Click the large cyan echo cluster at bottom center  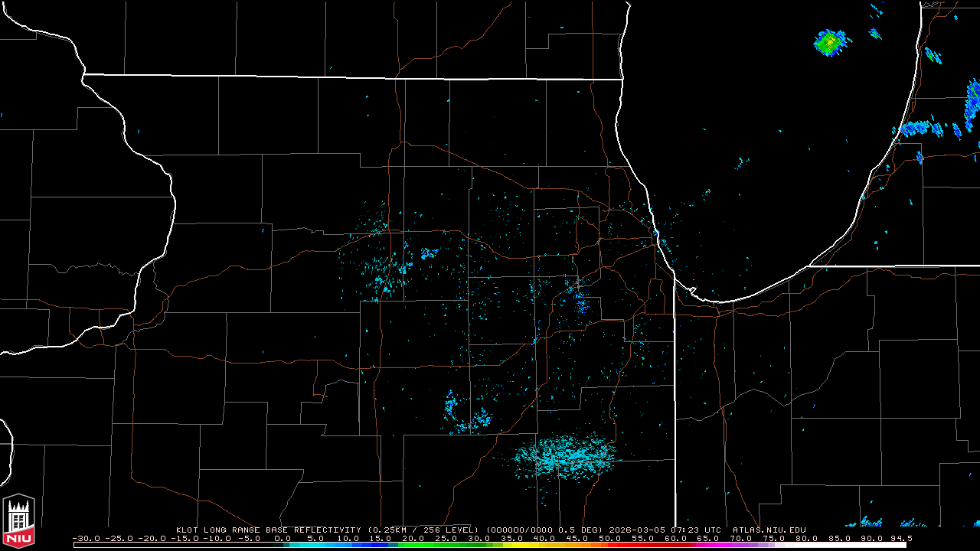565,457
